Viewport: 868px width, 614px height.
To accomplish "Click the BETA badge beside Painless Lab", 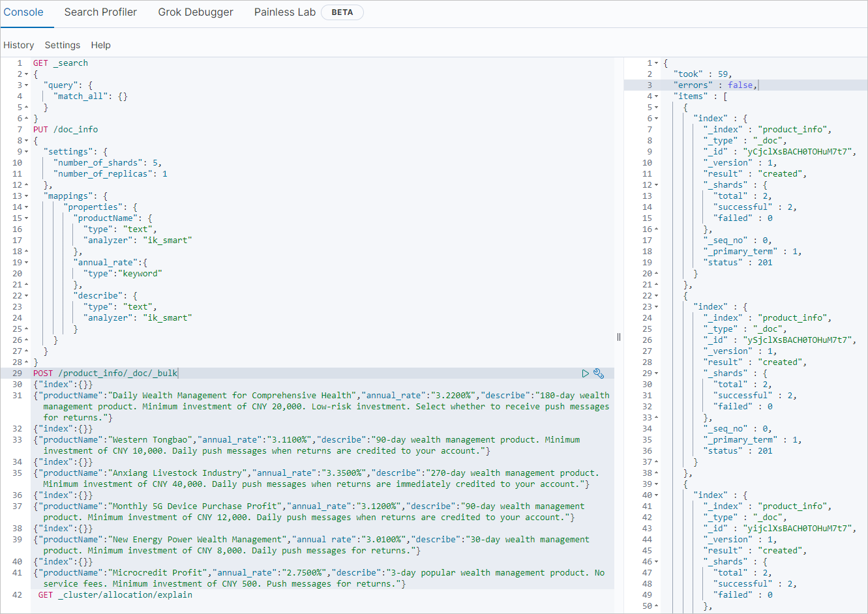I will point(342,12).
